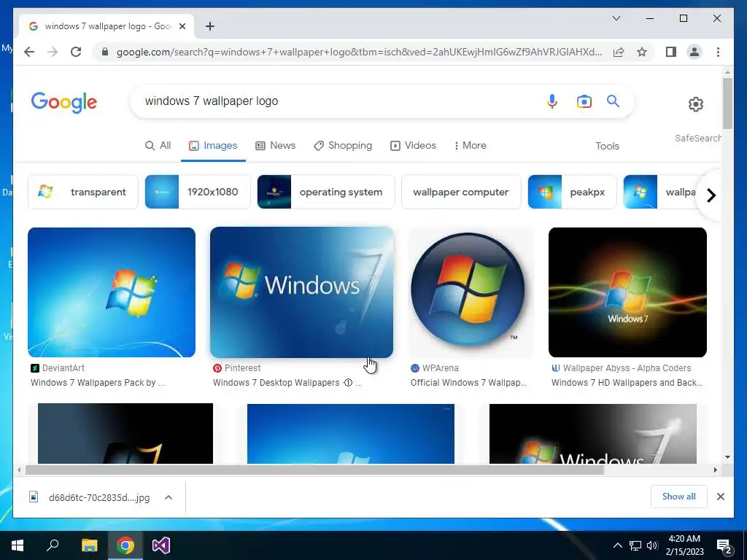The width and height of the screenshot is (747, 560).
Task: Close the downloads bar
Action: click(720, 497)
